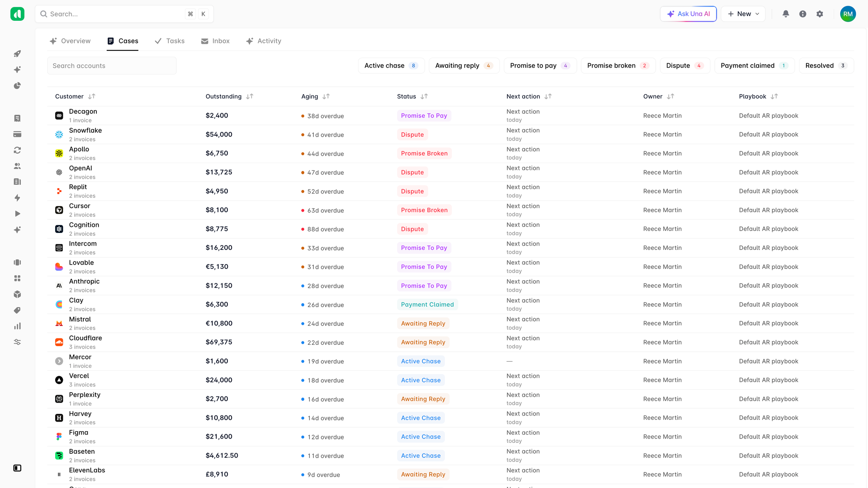The image size is (868, 488).
Task: Open the carousel icon in the sidebar
Action: [17, 262]
